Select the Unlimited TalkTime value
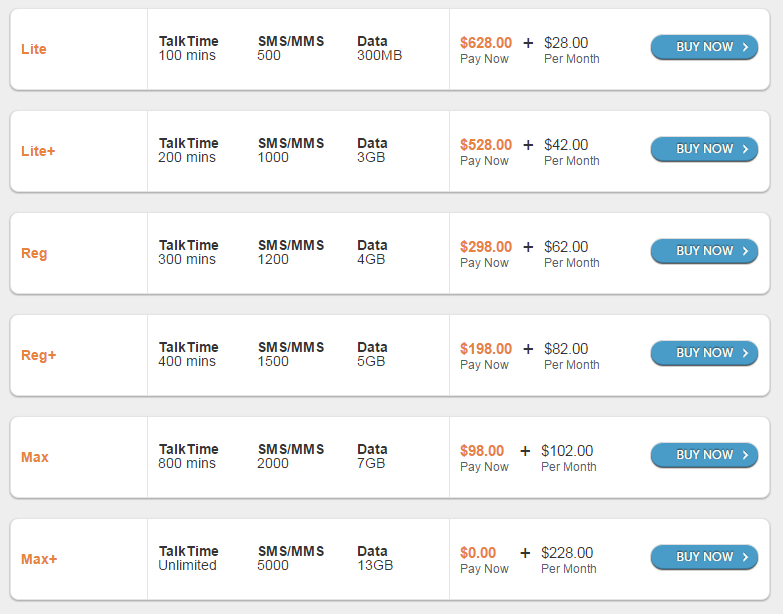Screen dimensions: 783x614 pyautogui.click(x=187, y=565)
